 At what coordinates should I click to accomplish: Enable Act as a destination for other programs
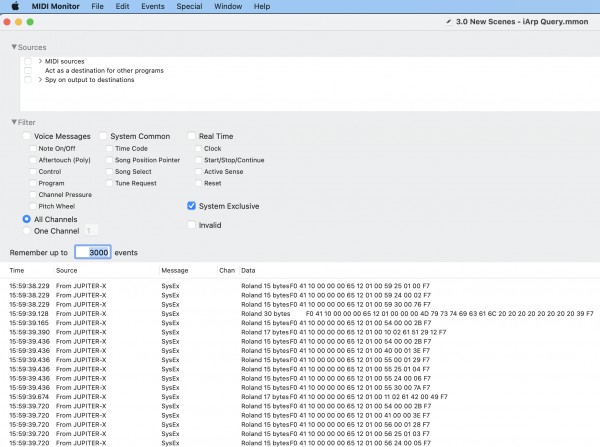click(28, 70)
